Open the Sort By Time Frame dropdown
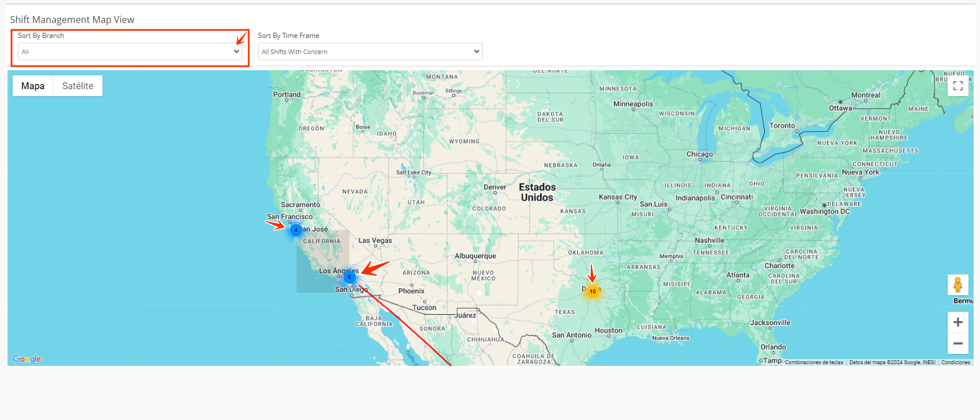This screenshot has height=420, width=980. point(370,52)
